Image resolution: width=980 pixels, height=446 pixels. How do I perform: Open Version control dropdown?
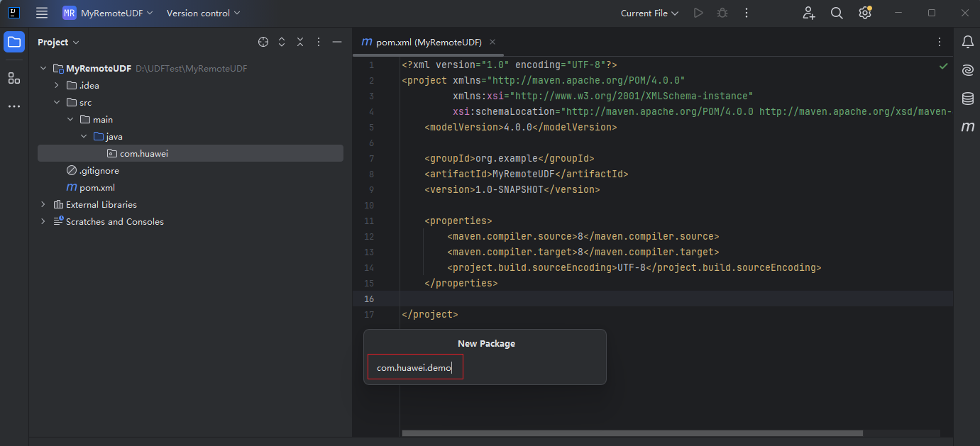pyautogui.click(x=203, y=13)
